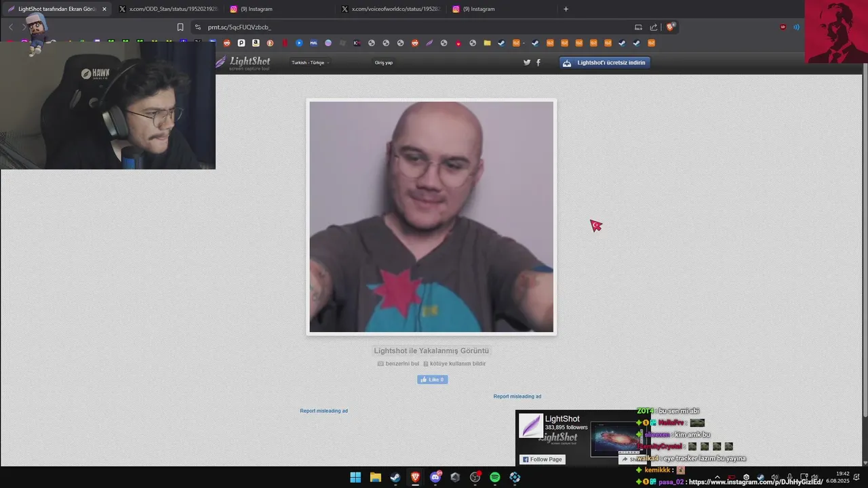Open OBS Studio from the taskbar

pos(475,477)
